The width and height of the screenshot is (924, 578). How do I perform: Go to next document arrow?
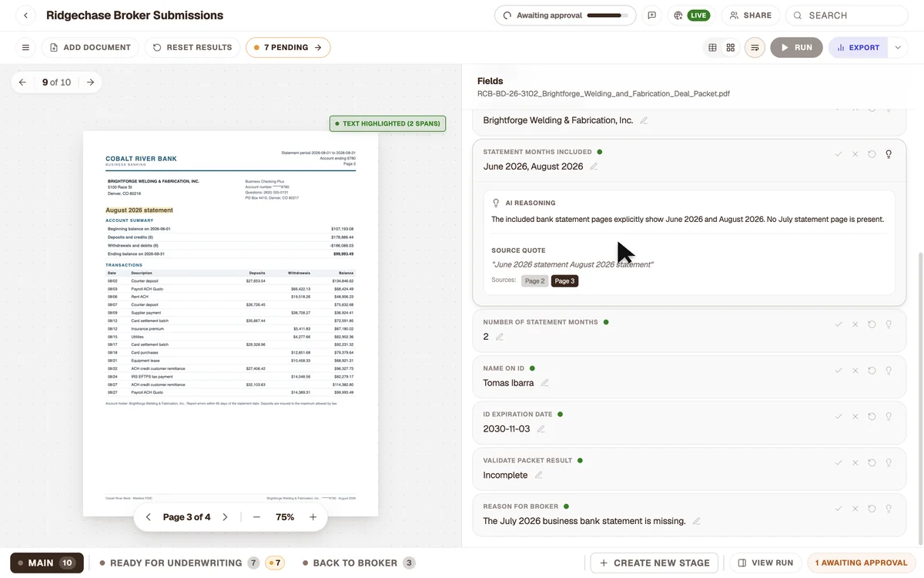(90, 82)
